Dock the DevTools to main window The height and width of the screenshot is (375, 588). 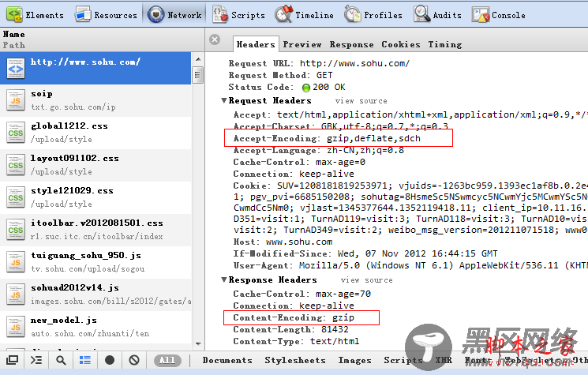click(13, 360)
